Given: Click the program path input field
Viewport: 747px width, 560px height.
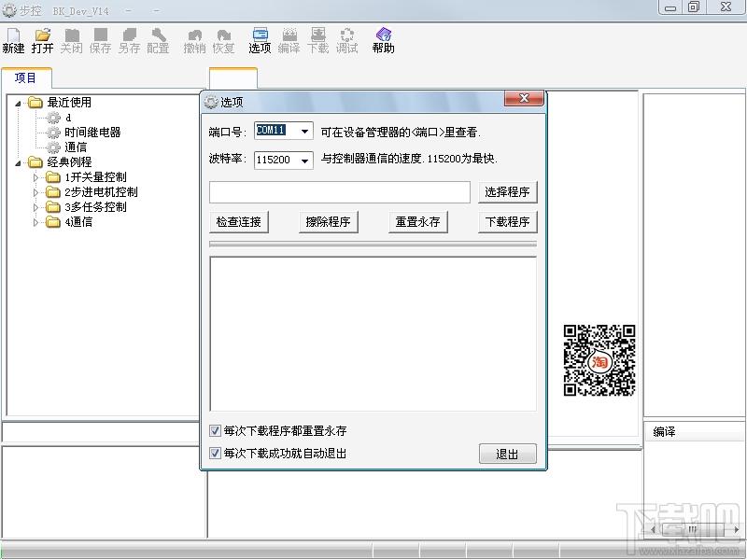Looking at the screenshot, I should [x=340, y=192].
